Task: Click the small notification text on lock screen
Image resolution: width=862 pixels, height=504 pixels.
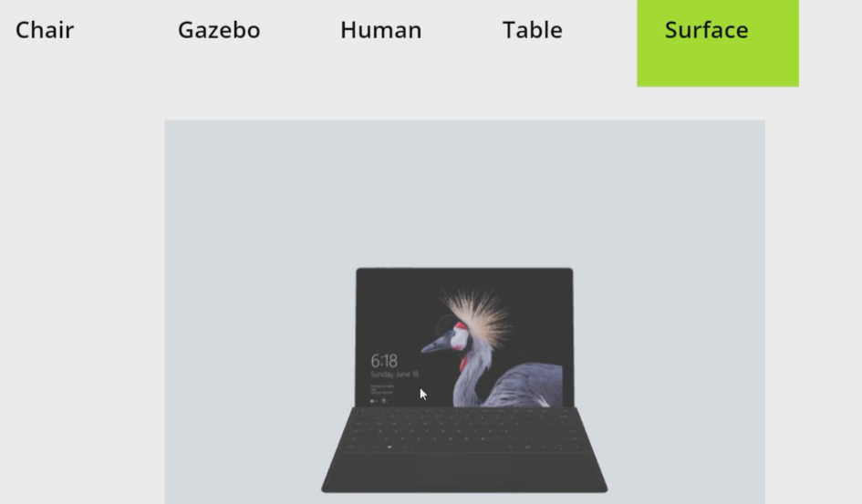Action: tap(381, 390)
